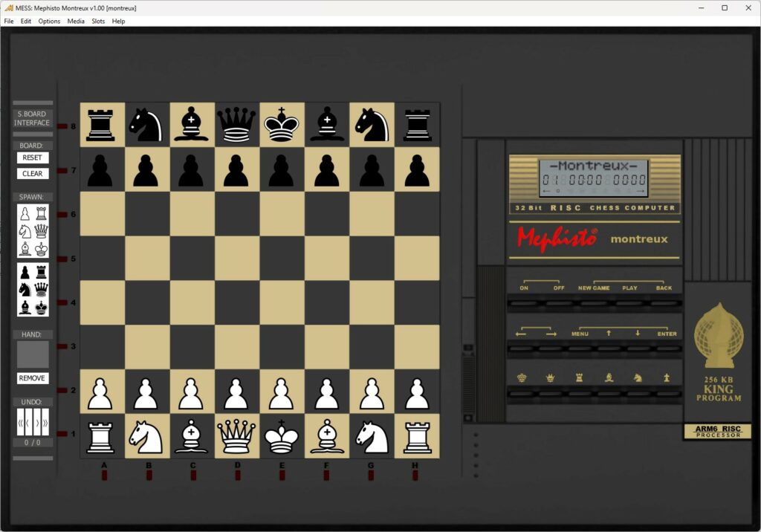Open the Slots menu

[98, 21]
